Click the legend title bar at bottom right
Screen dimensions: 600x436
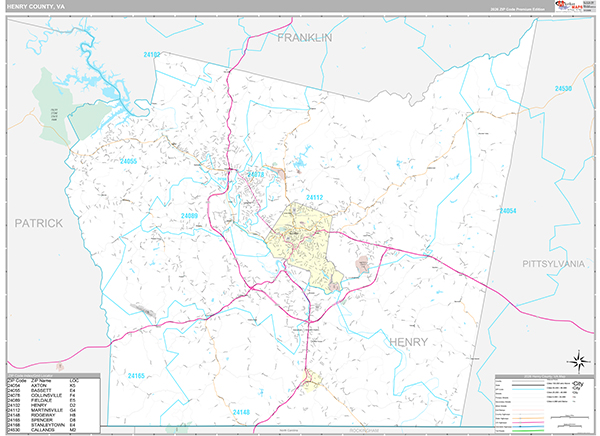click(544, 377)
